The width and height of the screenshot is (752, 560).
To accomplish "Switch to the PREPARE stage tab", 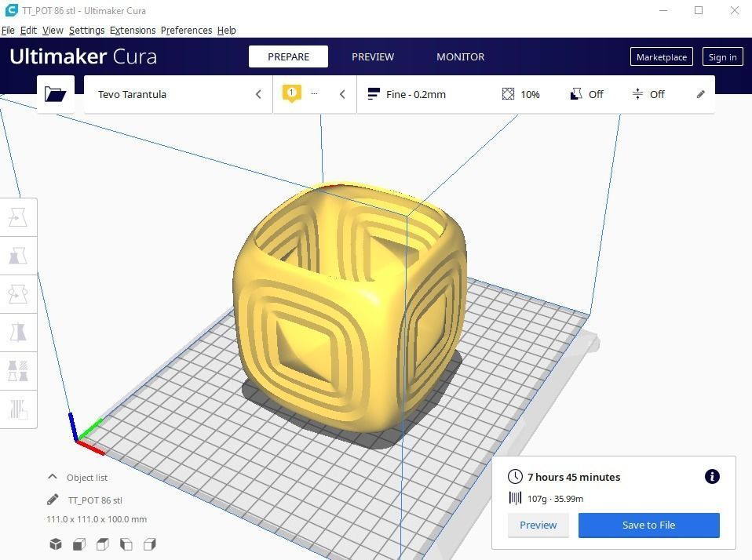I will pos(288,56).
